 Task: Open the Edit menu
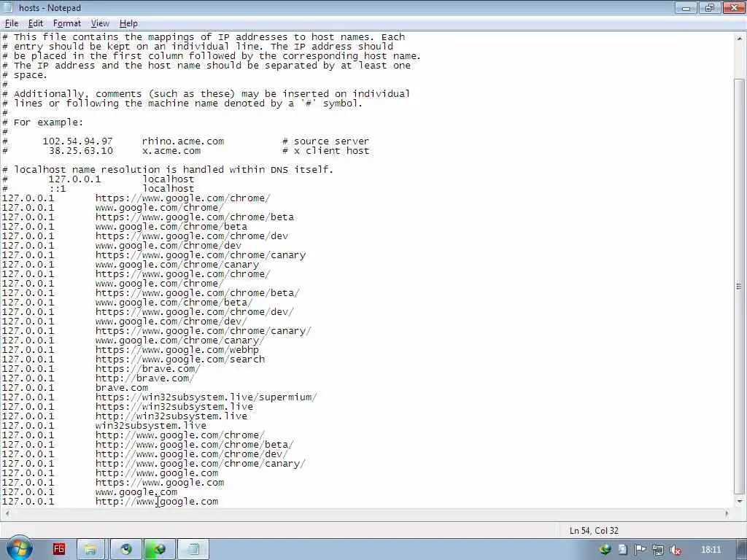pyautogui.click(x=36, y=23)
